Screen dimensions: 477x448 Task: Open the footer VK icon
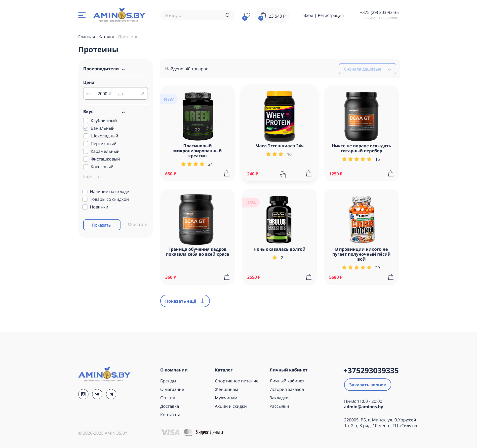(97, 394)
